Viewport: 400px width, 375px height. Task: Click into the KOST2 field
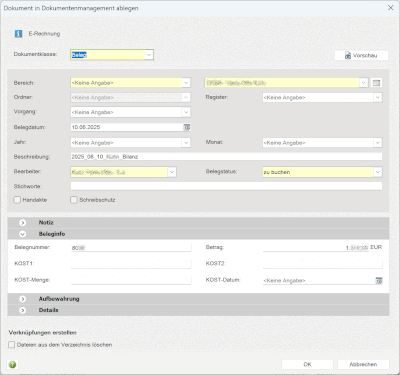coord(323,264)
